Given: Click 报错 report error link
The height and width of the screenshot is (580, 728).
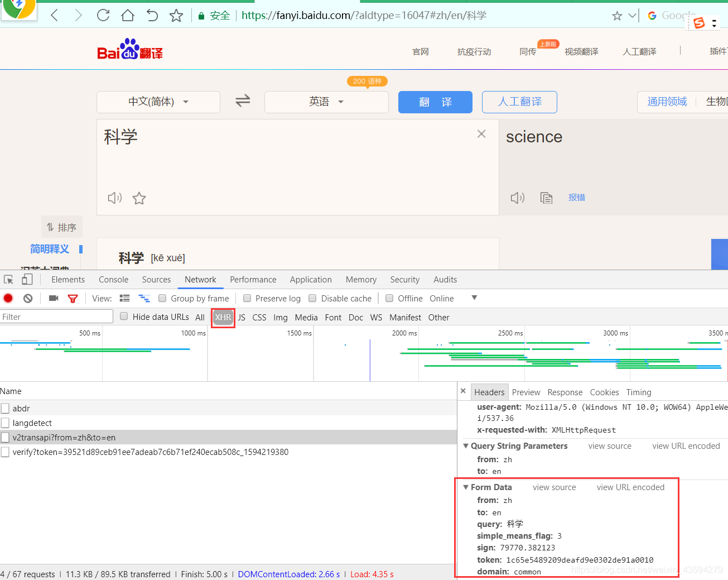Looking at the screenshot, I should (x=577, y=198).
